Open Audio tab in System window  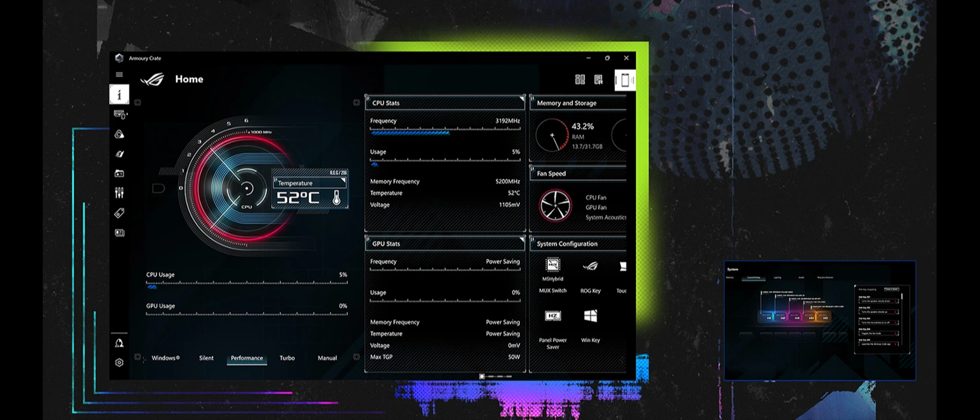click(x=801, y=278)
